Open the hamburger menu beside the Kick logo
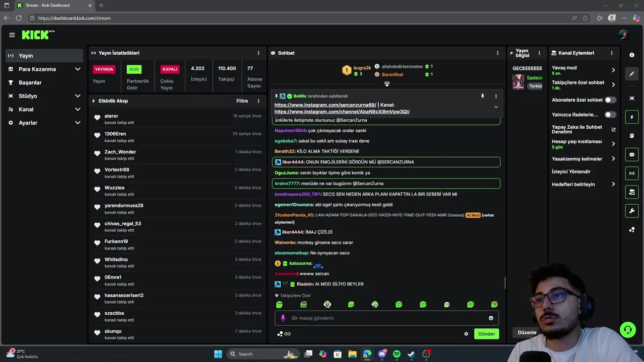 click(x=12, y=35)
